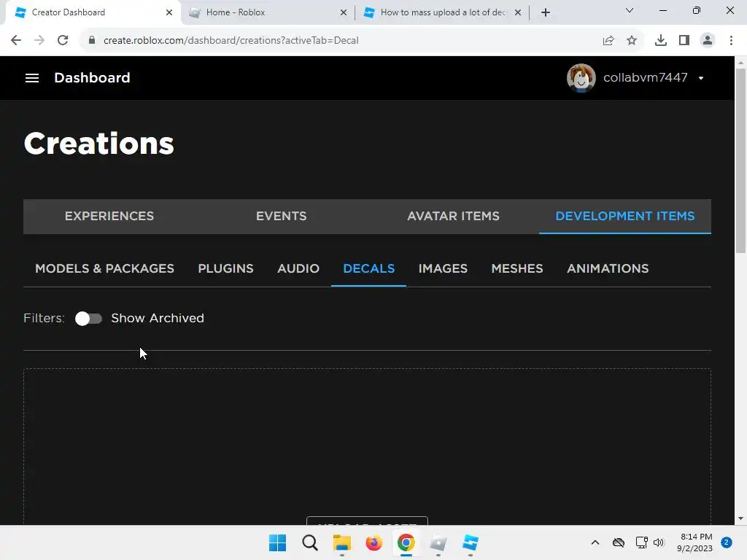
Task: Launch Firefox from the taskbar
Action: pos(374,542)
